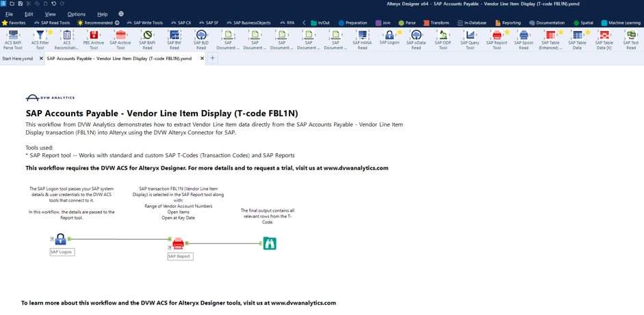The image size is (644, 315).
Task: Toggle favorite star on SAP Logon tool
Action: coord(400,32)
